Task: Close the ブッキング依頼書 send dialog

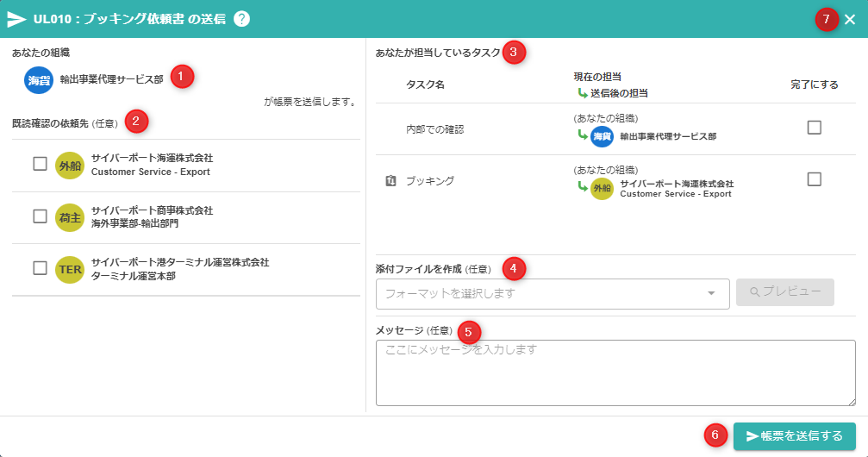Action: pyautogui.click(x=850, y=20)
